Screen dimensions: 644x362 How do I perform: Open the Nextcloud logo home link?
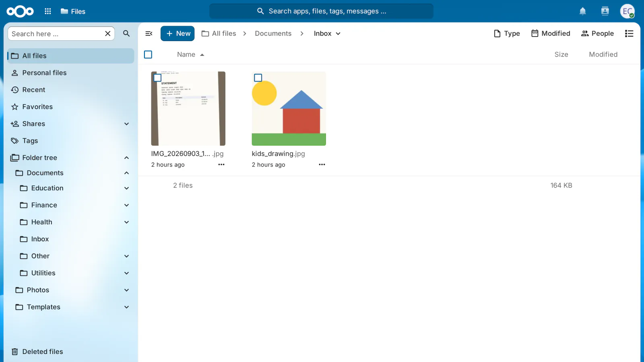[20, 11]
